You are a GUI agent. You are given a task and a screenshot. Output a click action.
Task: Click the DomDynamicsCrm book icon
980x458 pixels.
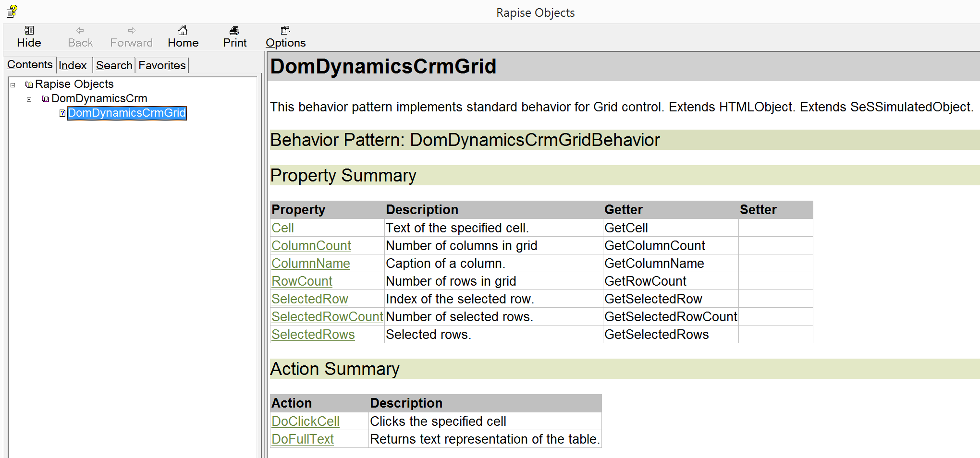coord(46,99)
